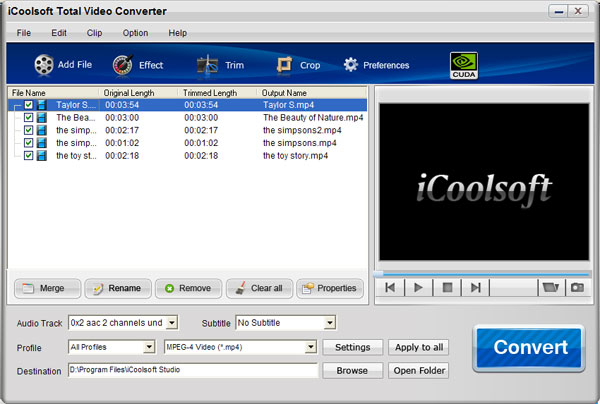Select the row The Beauty of Nature.mp4

tap(188, 117)
